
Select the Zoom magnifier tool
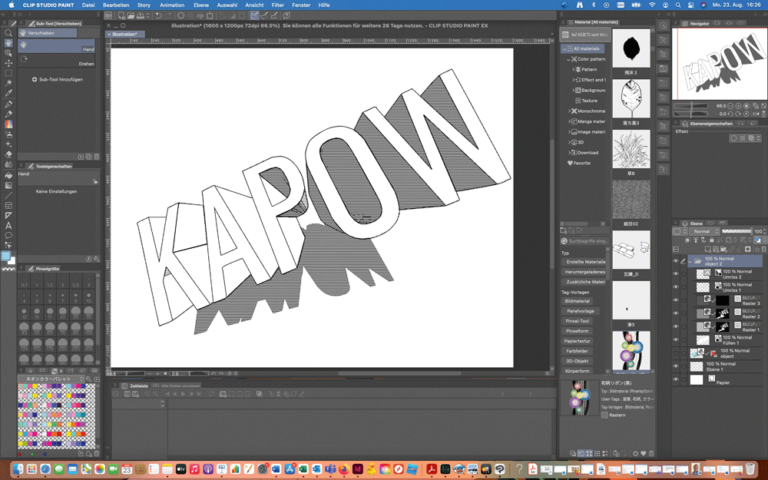pos(8,33)
